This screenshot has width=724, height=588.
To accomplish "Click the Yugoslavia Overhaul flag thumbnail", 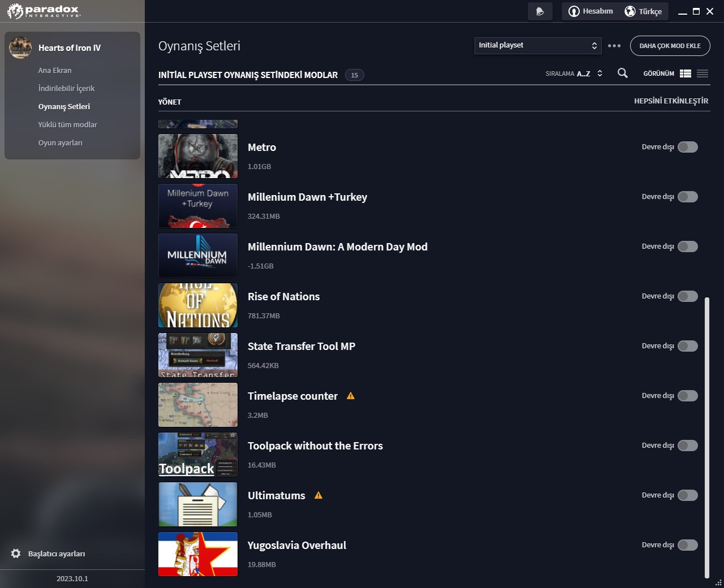I will 198,554.
